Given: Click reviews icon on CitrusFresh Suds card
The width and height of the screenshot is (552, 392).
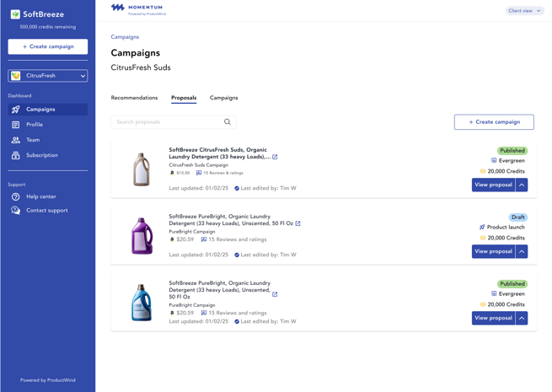Looking at the screenshot, I should tap(199, 173).
